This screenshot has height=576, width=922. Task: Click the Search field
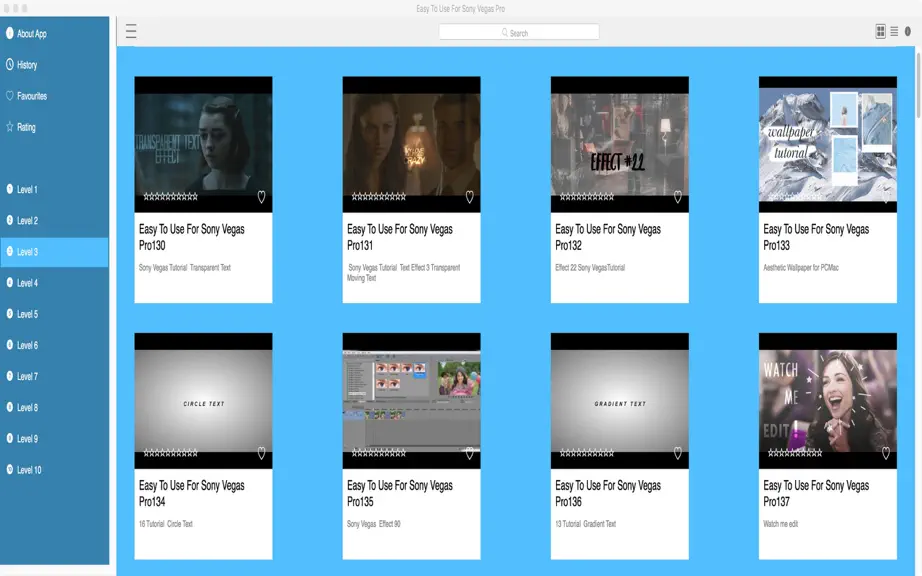519,32
